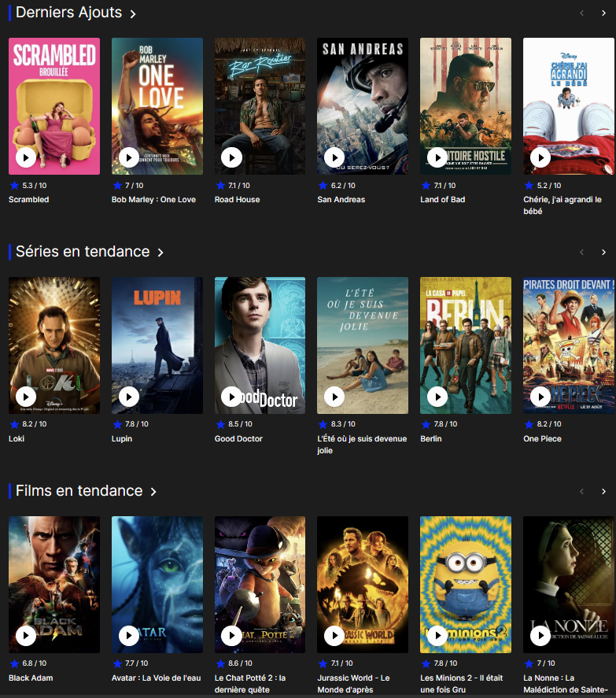Launch La Nonne using play icon

pos(540,636)
